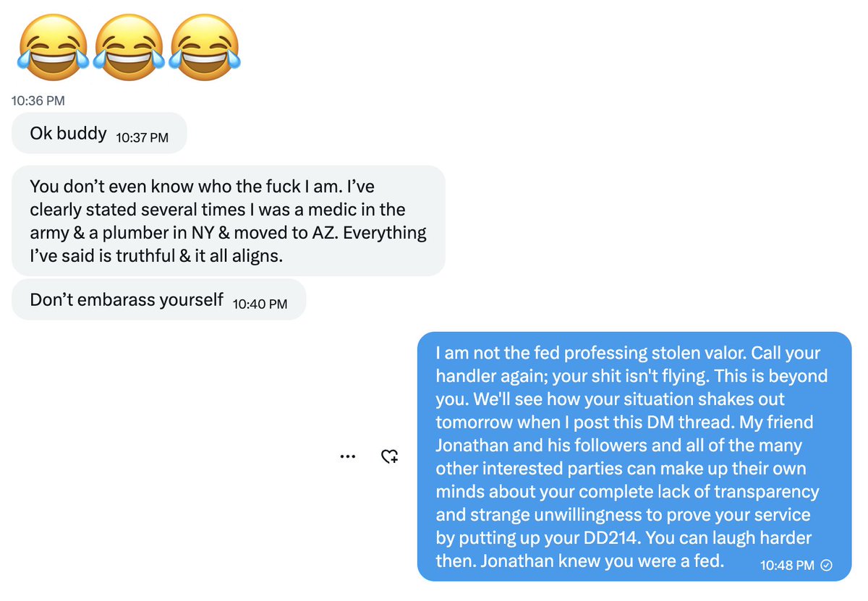Select the middle laughing-crying emoji
This screenshot has height=601, width=868.
[x=129, y=46]
